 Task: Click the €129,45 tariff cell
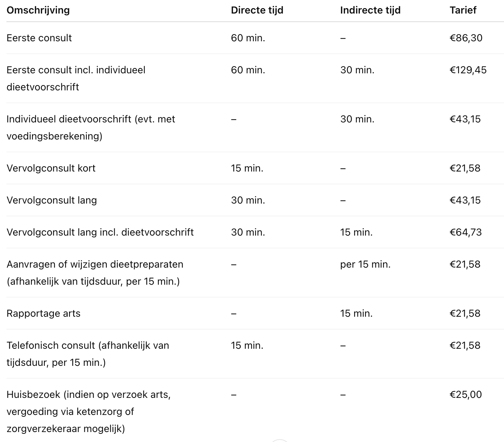pyautogui.click(x=468, y=70)
